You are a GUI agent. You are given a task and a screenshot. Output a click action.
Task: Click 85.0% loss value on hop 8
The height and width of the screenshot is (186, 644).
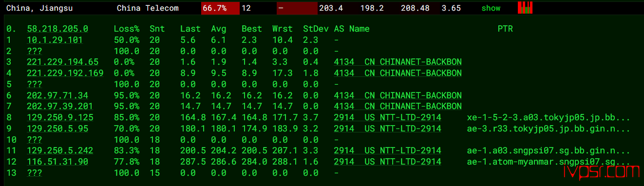pos(126,117)
